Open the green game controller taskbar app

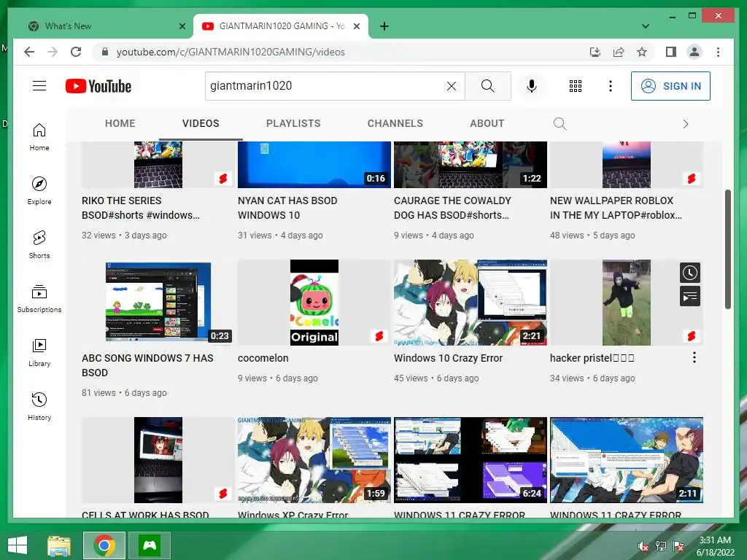pos(150,545)
